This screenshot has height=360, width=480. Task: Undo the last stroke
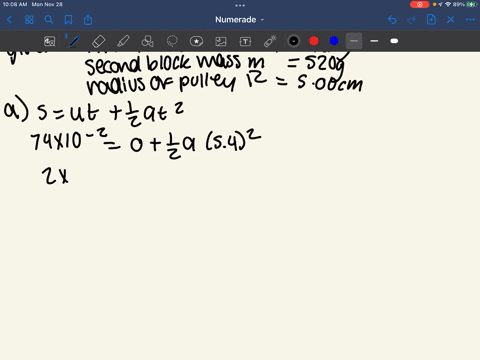tap(392, 20)
